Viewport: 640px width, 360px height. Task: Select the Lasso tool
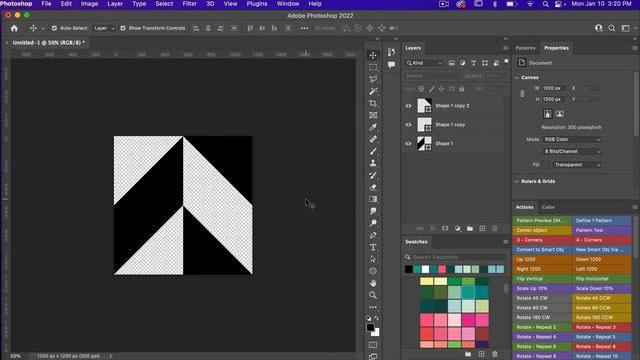(x=373, y=79)
